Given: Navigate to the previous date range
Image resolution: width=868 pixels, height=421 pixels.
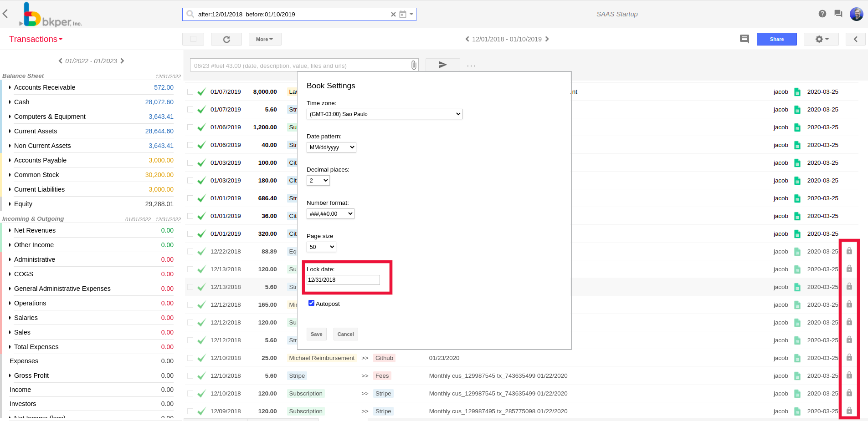Looking at the screenshot, I should 467,39.
